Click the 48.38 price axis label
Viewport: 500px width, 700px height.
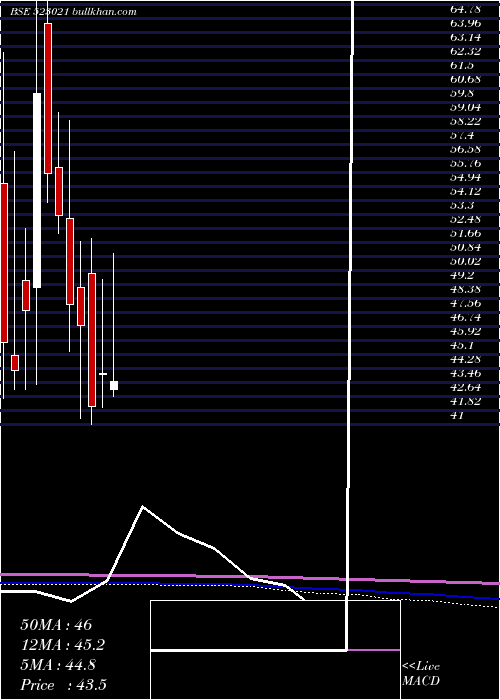point(466,289)
